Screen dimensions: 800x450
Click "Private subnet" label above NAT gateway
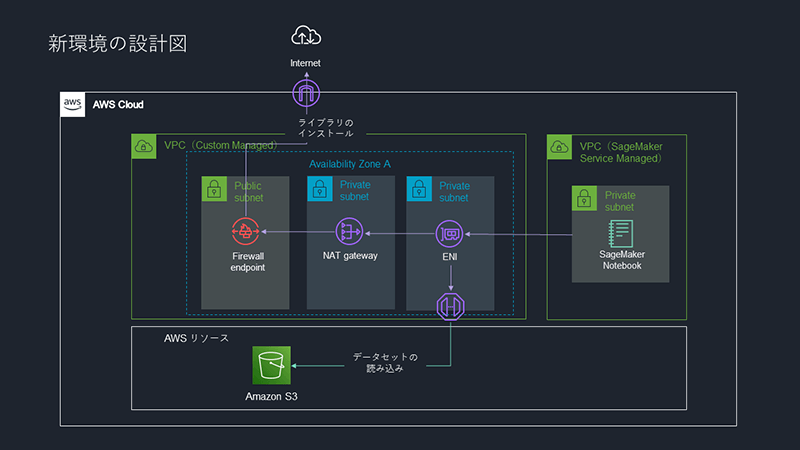pyautogui.click(x=355, y=190)
